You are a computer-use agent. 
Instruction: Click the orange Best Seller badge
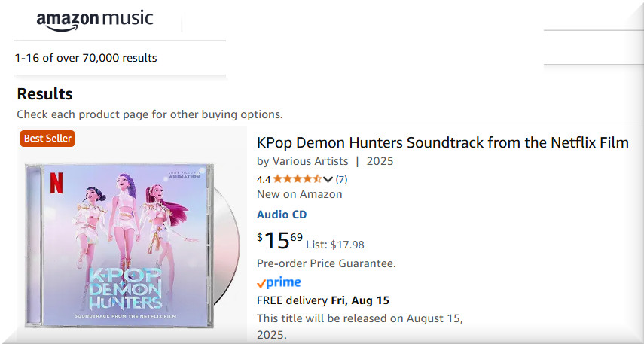click(48, 139)
